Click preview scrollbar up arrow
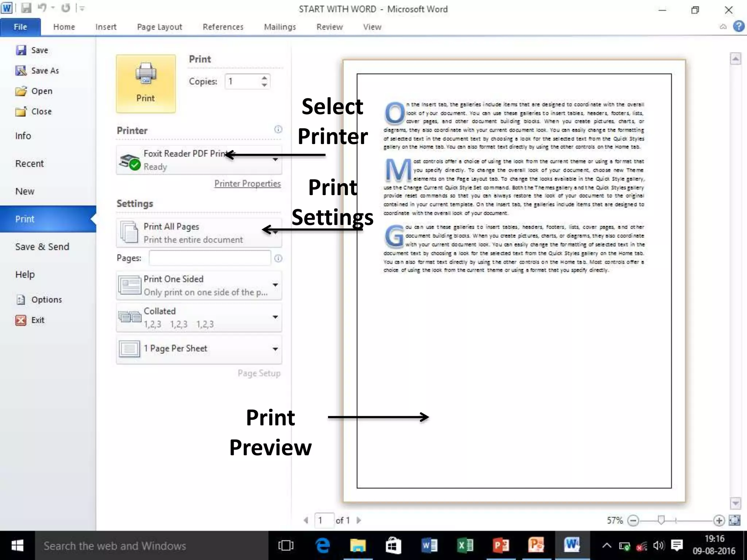 coord(735,58)
